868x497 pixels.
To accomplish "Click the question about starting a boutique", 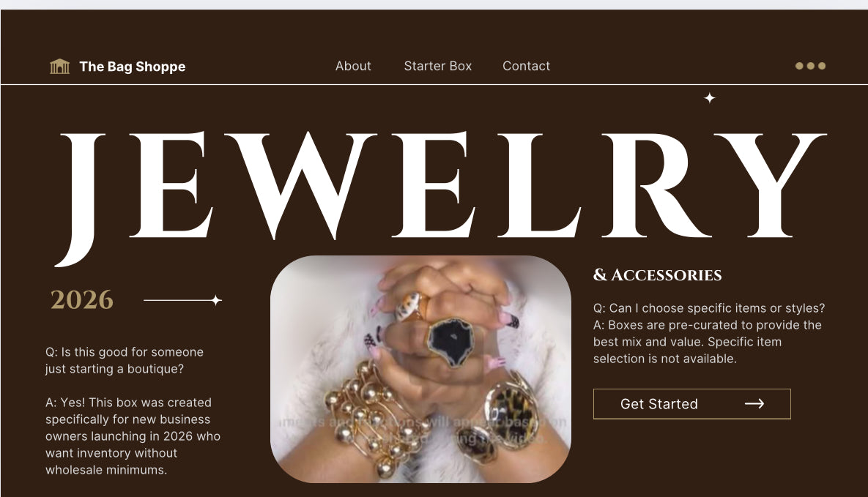I will pyautogui.click(x=125, y=360).
